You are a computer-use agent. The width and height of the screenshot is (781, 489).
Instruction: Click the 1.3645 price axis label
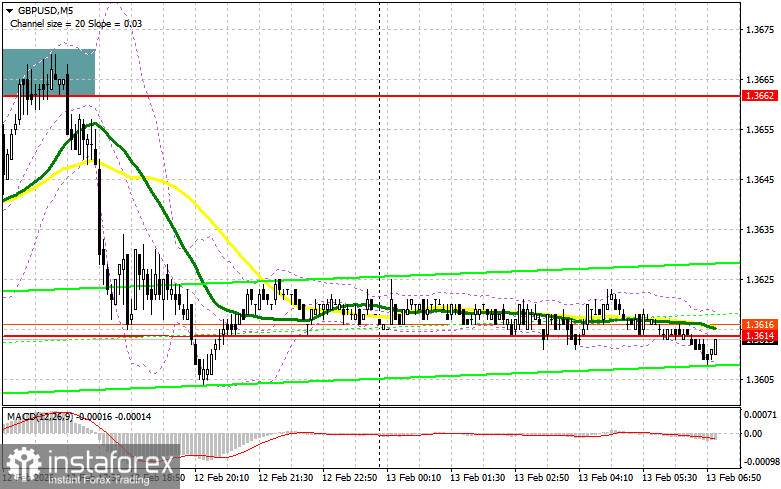point(760,180)
